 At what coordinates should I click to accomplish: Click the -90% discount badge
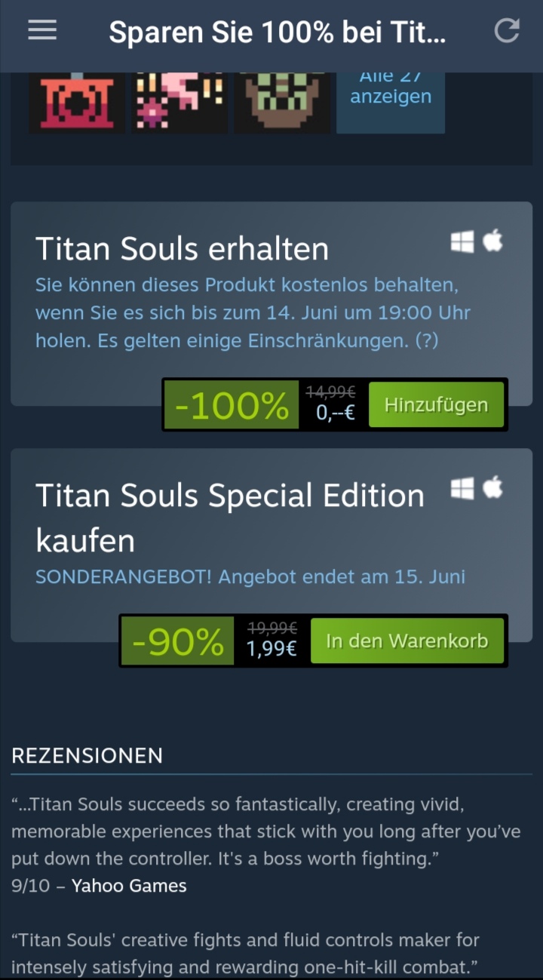pos(178,641)
